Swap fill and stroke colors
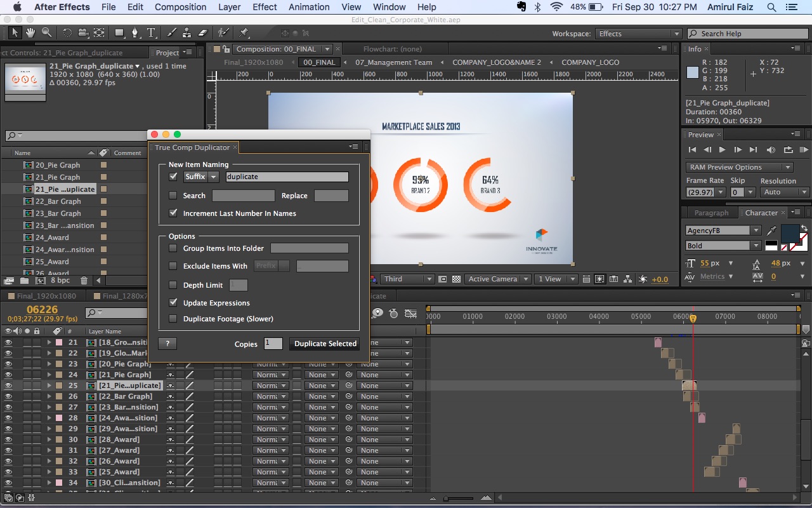This screenshot has width=812, height=508. pyautogui.click(x=804, y=228)
